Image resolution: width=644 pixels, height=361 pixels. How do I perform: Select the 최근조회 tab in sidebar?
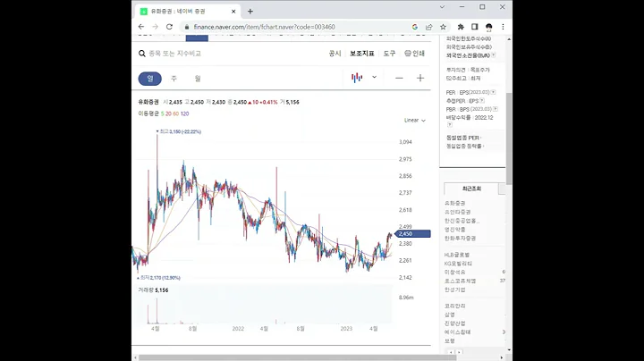pos(471,189)
